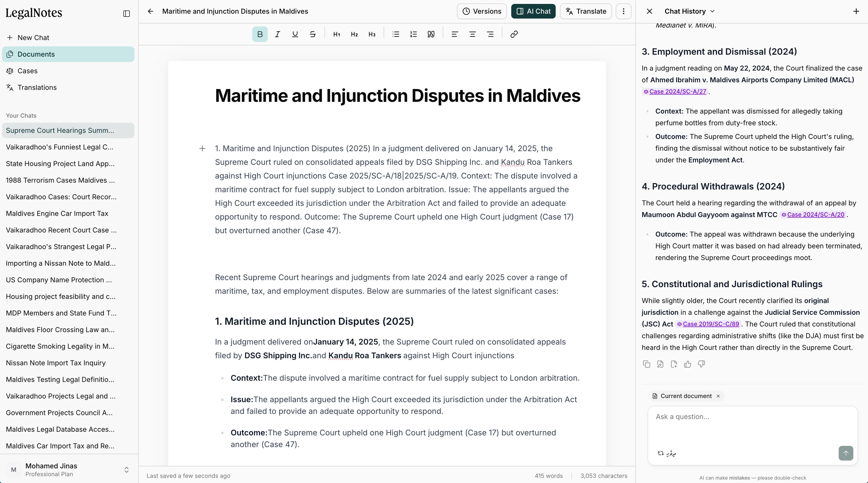Screen dimensions: 868x483
Task: Collapse the left sidebar panel
Action: click(x=127, y=14)
